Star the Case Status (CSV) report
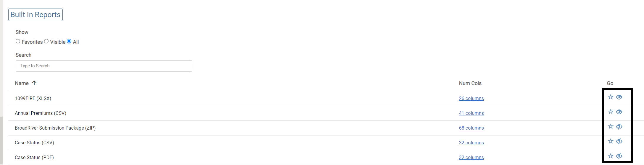644x165 pixels. [610, 141]
